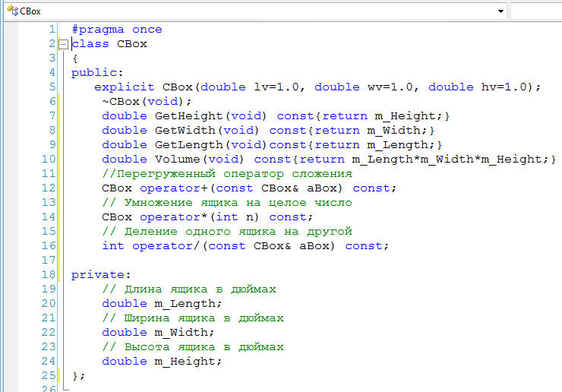Viewport: 562px width, 392px height.
Task: Click 'm_Height;' declaration on line 24
Action: click(x=188, y=361)
